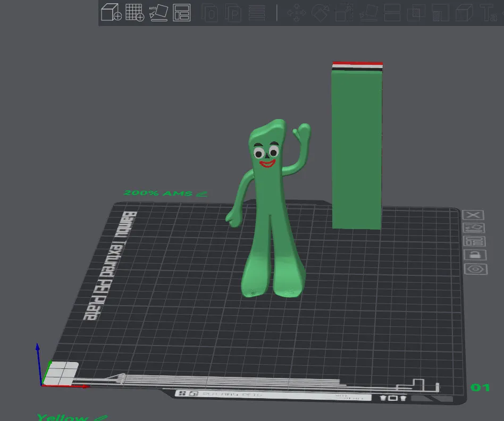Select the Support painting tool
The image size is (504, 421).
(x=440, y=13)
